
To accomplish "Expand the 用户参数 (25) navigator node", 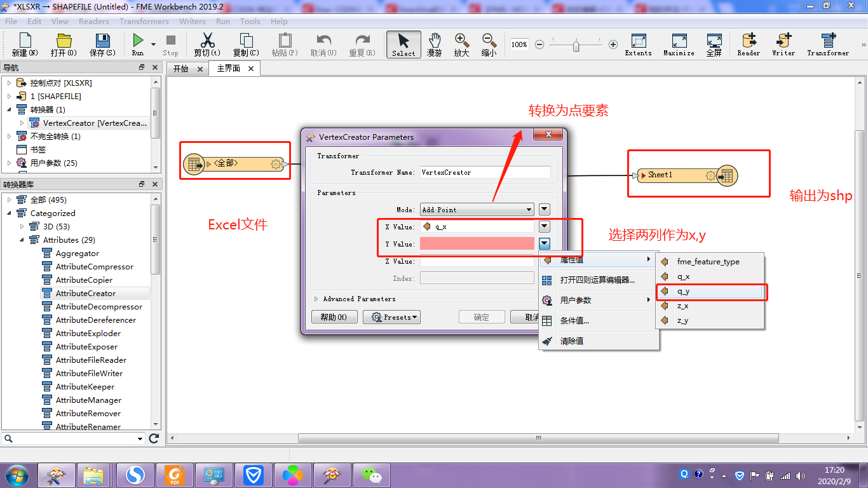I will [x=10, y=163].
